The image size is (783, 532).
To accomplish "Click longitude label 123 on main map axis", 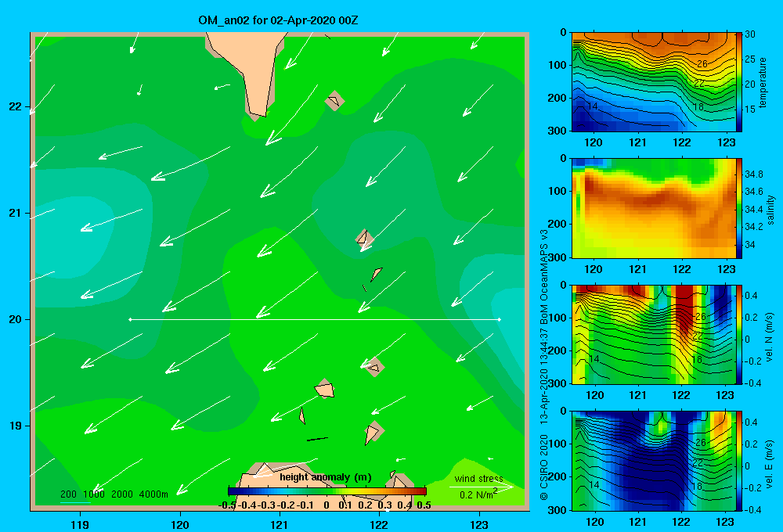I will [479, 524].
